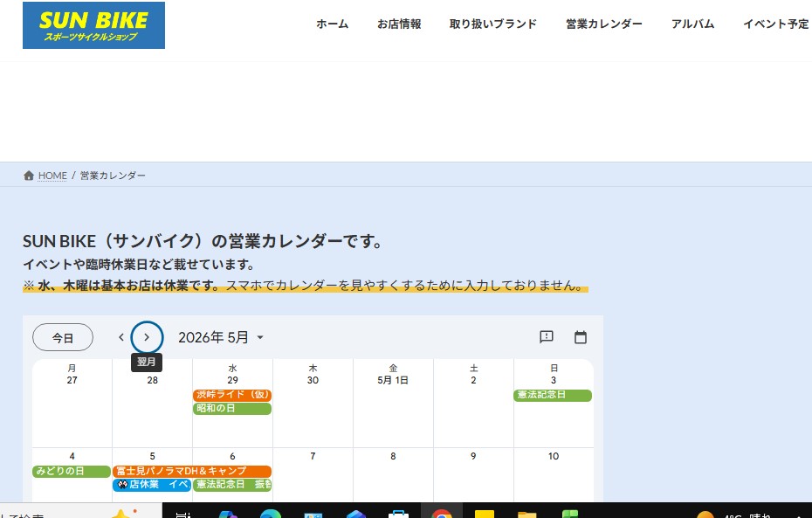Expand the 2026年 5月 month dropdown

click(221, 337)
